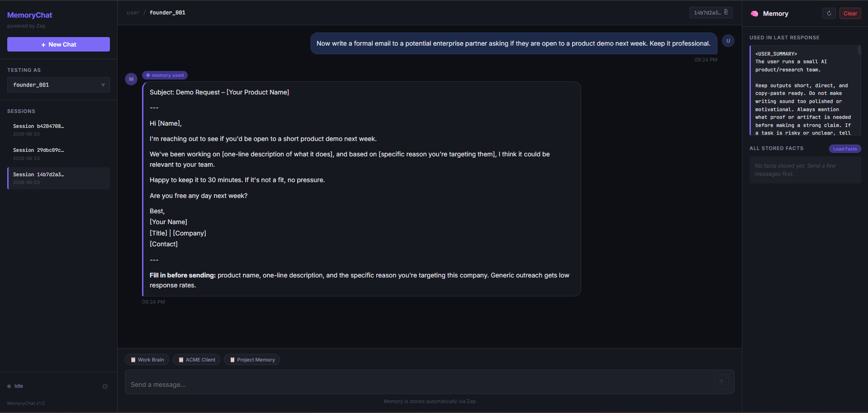Click the memory refresh icon
The image size is (868, 413).
click(x=829, y=14)
